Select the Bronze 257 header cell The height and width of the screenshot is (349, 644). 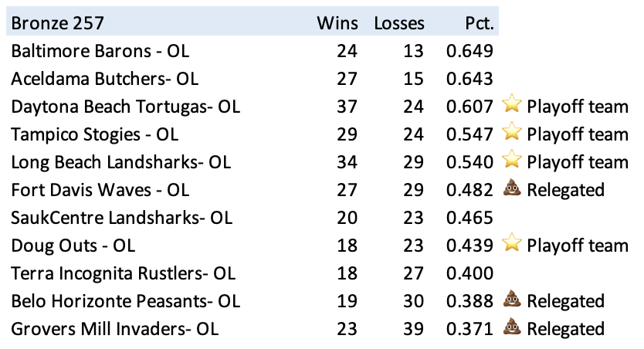58,22
